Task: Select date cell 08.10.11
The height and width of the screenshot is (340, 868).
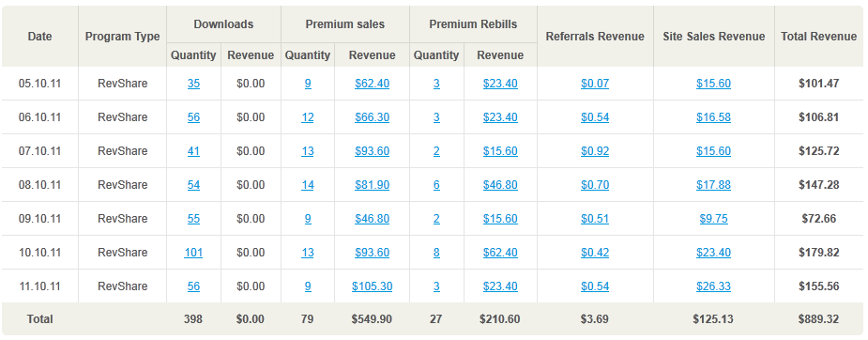Action: pos(39,185)
